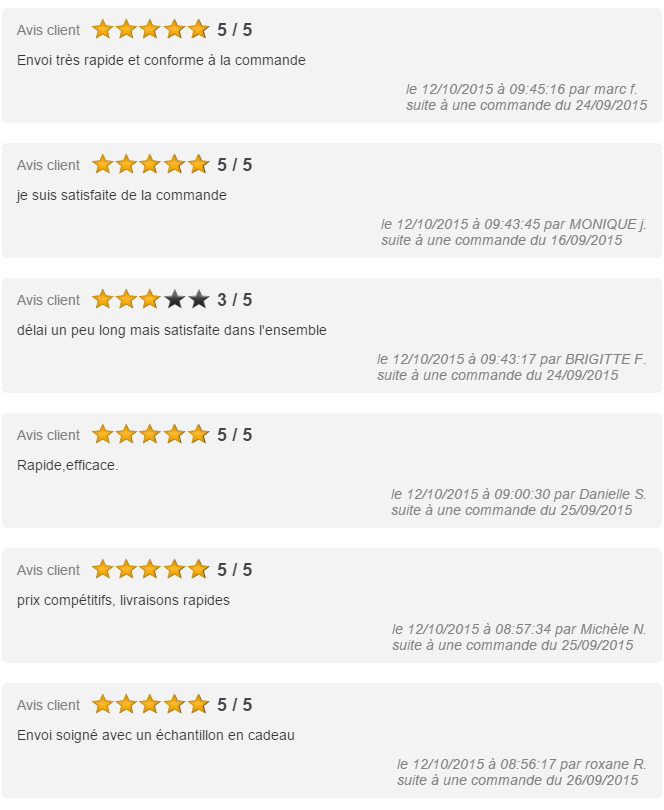The image size is (664, 810).
Task: Click 'prix compétitifs, livraisons rapides' review text
Action: [x=123, y=600]
